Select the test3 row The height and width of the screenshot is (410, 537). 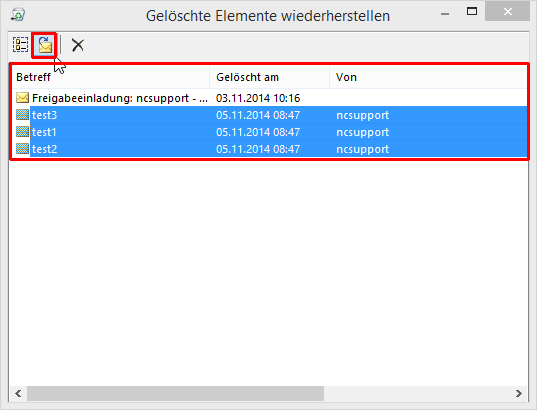point(269,115)
